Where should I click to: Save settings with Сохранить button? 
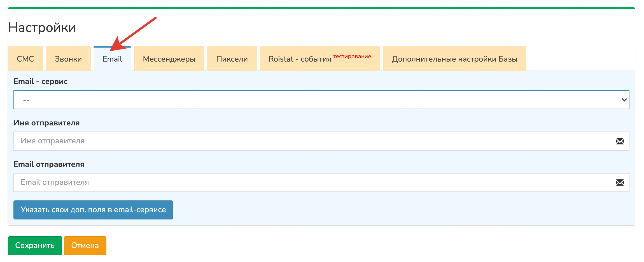35,246
